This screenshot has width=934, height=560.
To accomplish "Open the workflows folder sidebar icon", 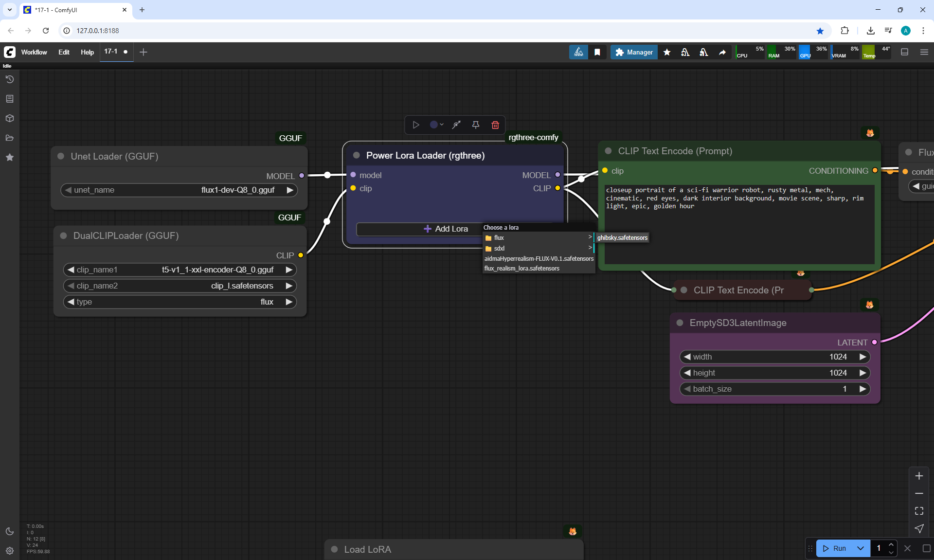I will click(x=10, y=138).
